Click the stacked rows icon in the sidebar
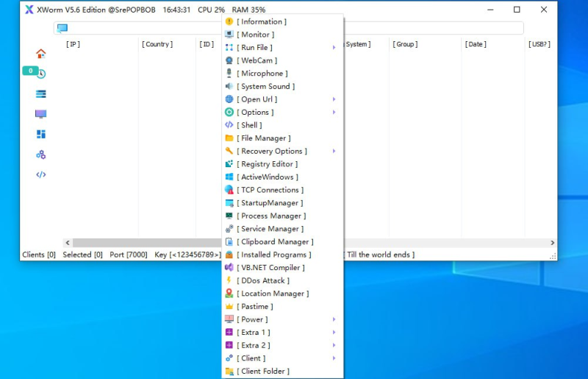588x379 pixels. pos(41,93)
